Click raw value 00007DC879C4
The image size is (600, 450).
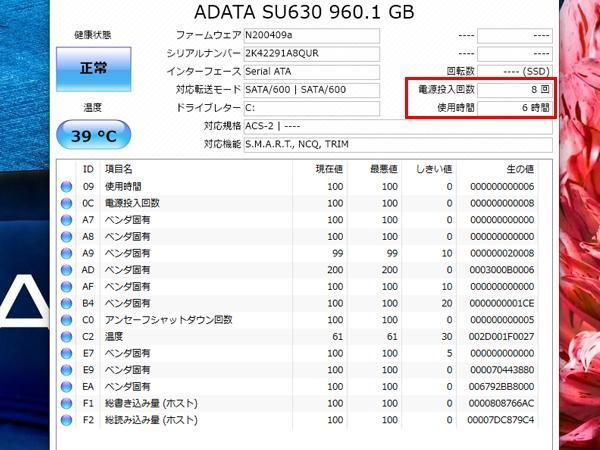point(501,420)
